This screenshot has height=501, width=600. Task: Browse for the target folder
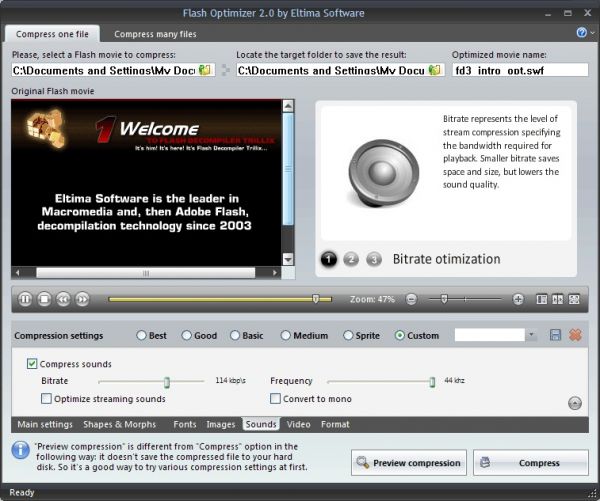pyautogui.click(x=435, y=71)
